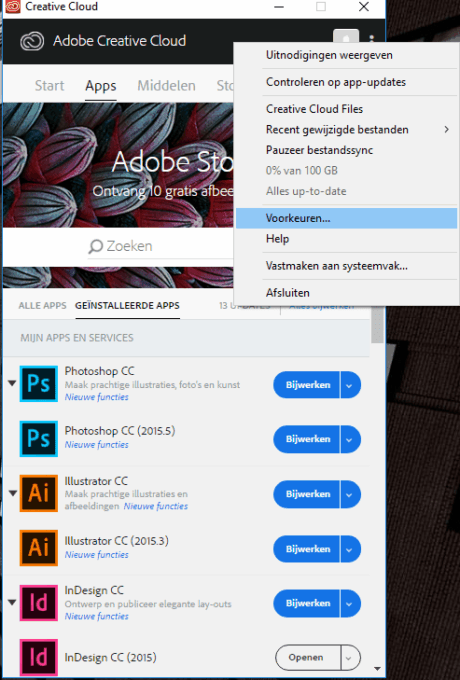Open Nieuwe functies link for Illustrator CC

pos(156,507)
